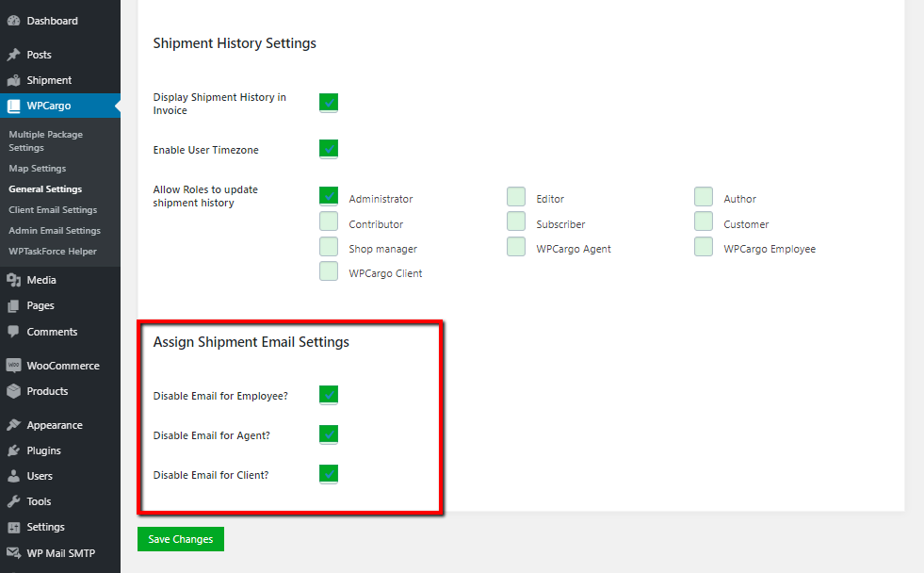Click the Plugins plug icon
The height and width of the screenshot is (573, 924).
click(13, 450)
